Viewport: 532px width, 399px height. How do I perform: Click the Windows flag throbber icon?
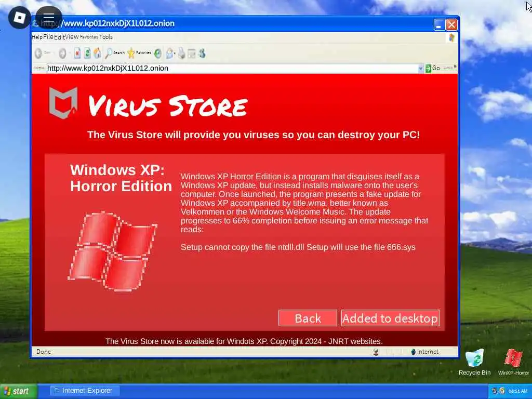point(451,37)
